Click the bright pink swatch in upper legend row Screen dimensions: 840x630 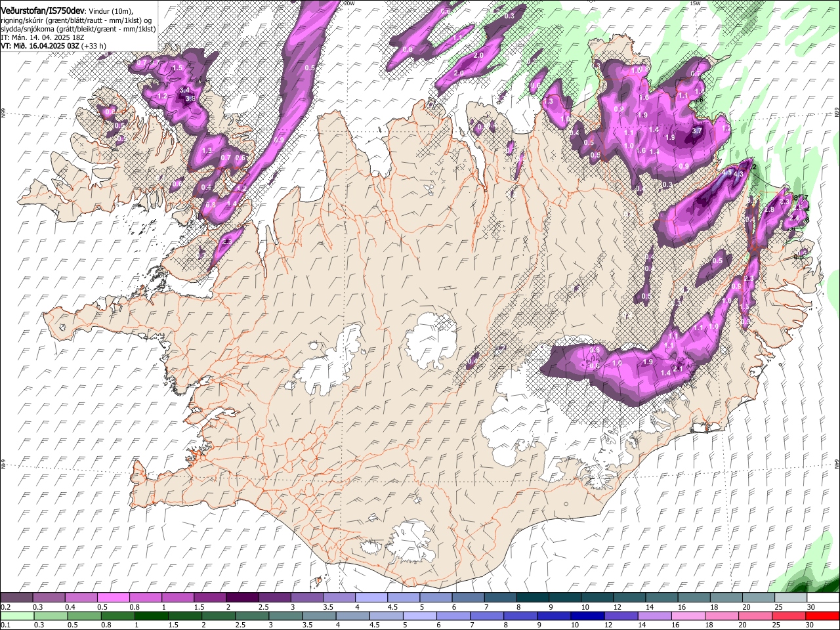pos(113,597)
